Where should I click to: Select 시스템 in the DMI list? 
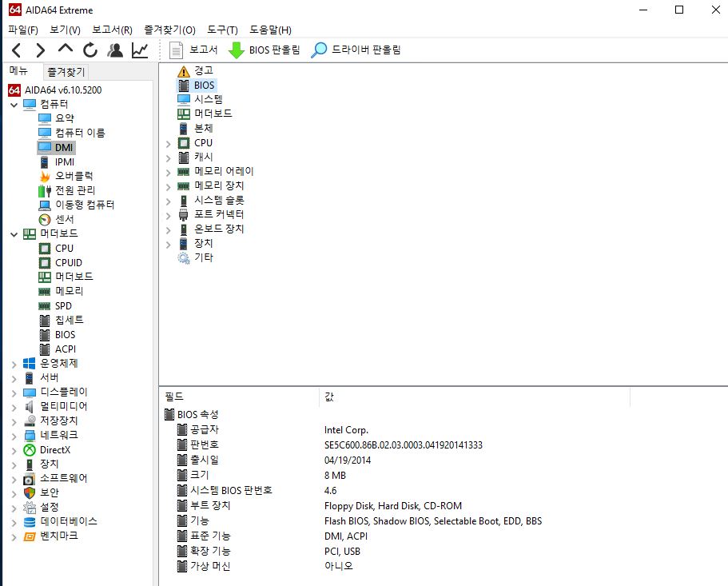click(209, 99)
